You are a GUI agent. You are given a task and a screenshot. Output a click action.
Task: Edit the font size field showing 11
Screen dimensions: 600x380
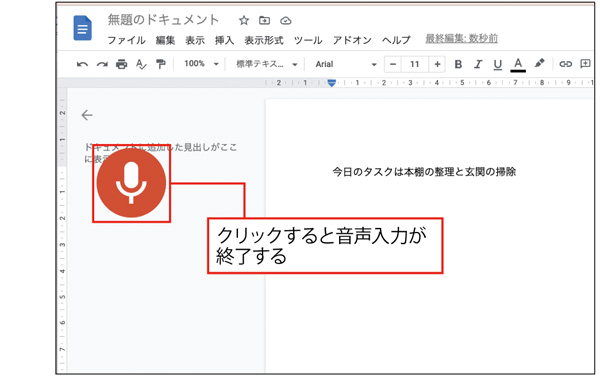[x=415, y=64]
